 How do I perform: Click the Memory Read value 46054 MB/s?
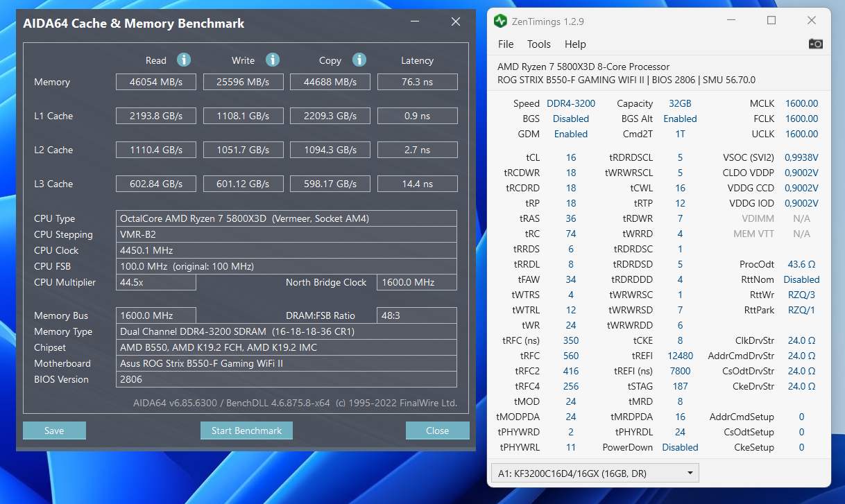156,82
